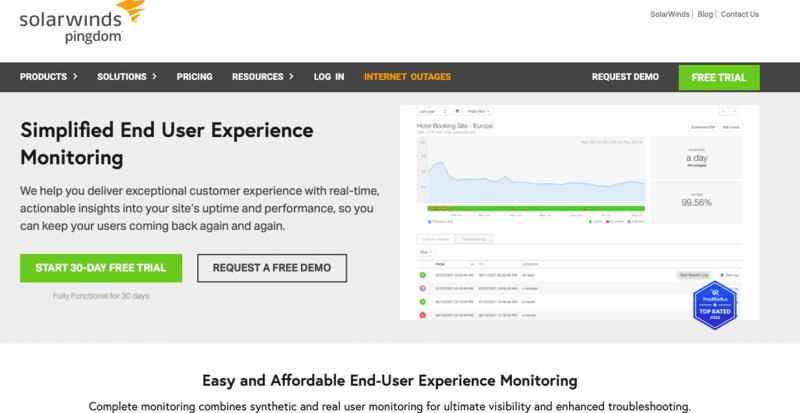Click gray unknown status icon in 4 minutes row

(422, 288)
